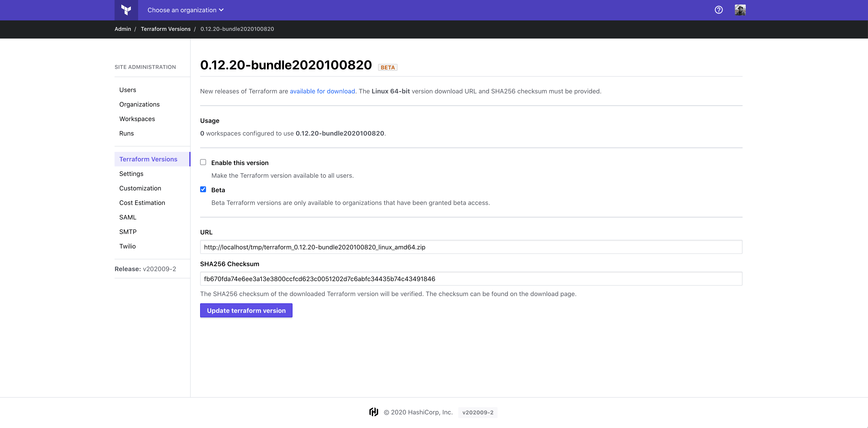
Task: Navigate to Workspaces administration
Action: click(x=137, y=119)
